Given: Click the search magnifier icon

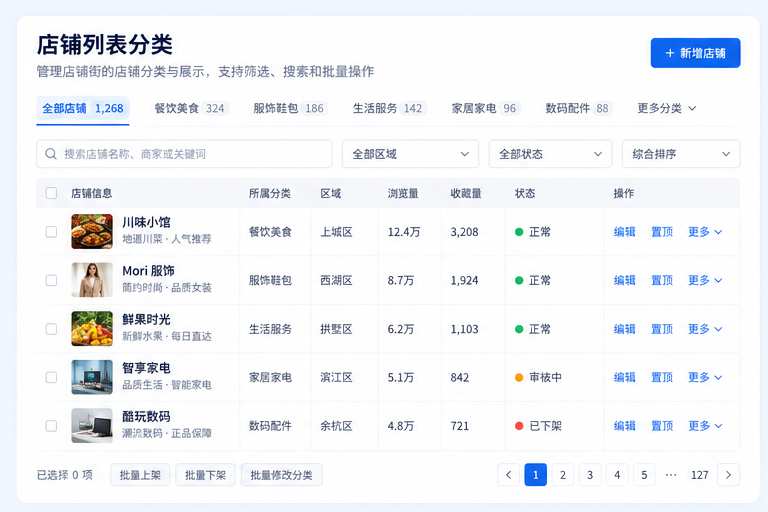Looking at the screenshot, I should coord(50,154).
